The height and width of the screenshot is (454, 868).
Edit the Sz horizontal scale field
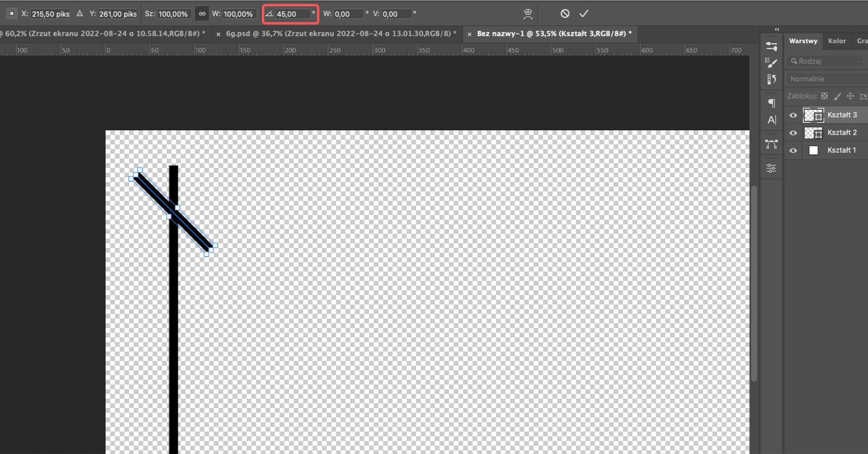[x=174, y=14]
